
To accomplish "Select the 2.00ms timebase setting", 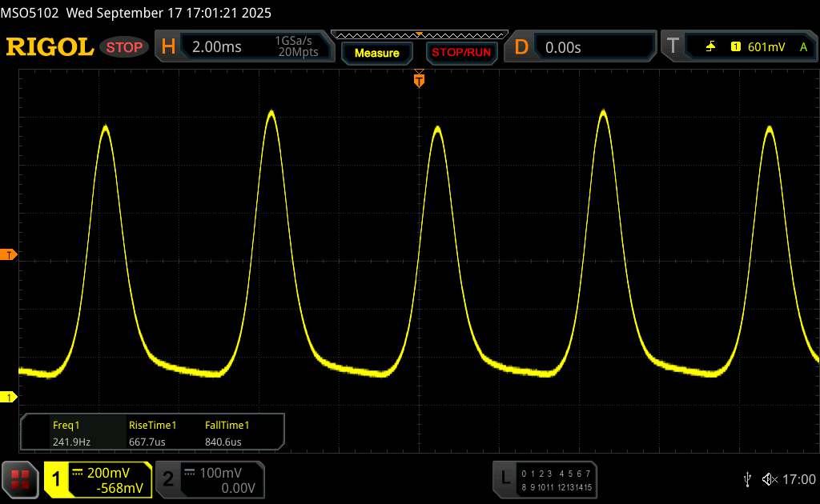I will tap(217, 47).
